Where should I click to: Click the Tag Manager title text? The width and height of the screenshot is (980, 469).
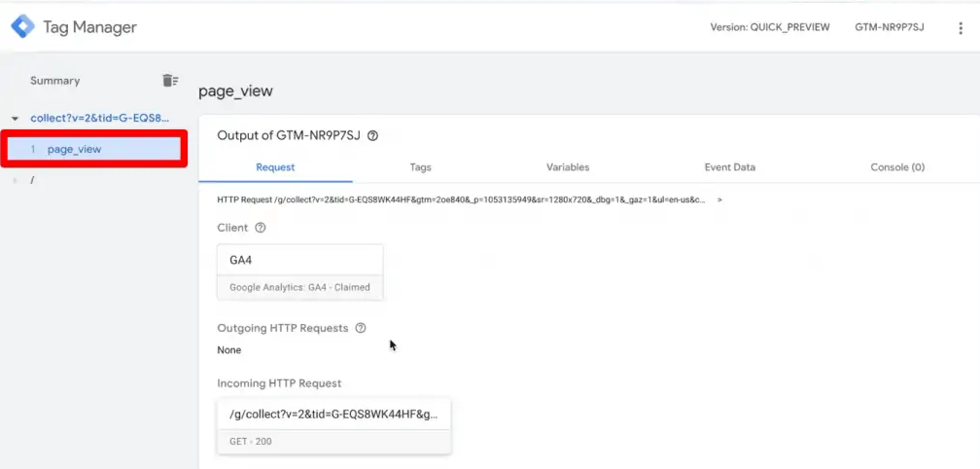click(x=89, y=27)
